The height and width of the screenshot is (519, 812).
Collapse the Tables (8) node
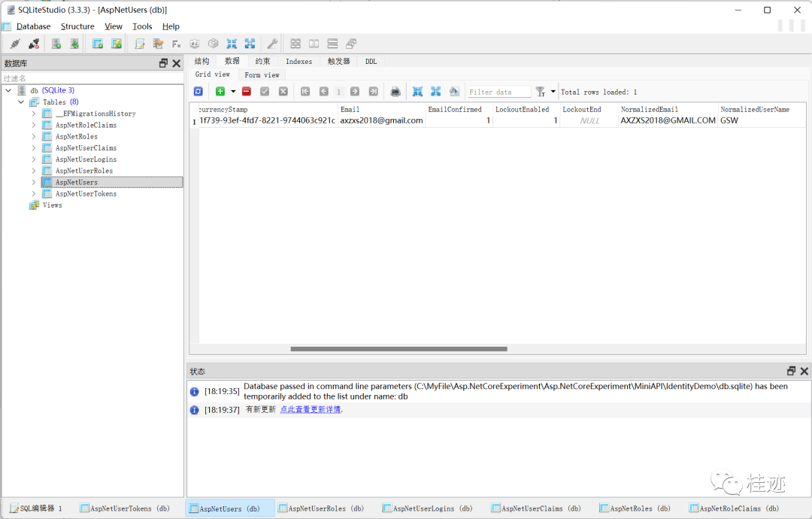click(21, 102)
